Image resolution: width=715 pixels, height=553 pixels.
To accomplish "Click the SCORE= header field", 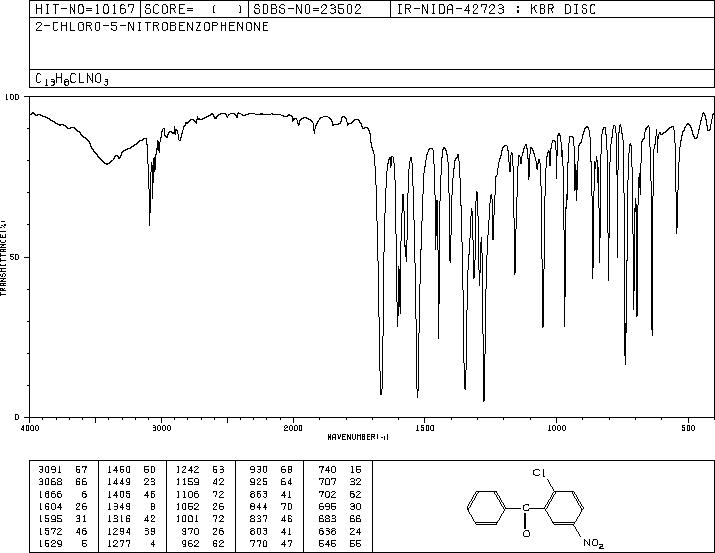I will tap(194, 9).
